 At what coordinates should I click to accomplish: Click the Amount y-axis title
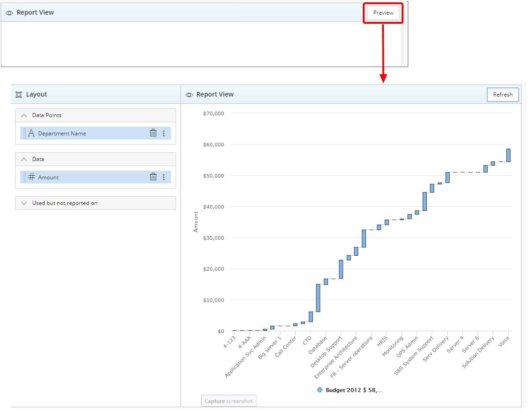196,222
